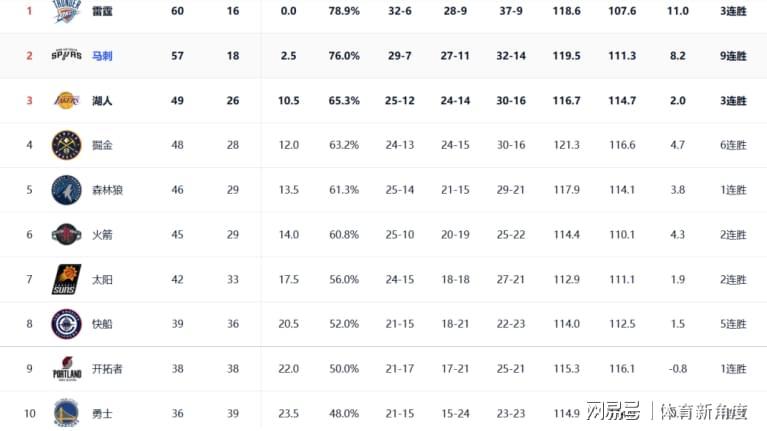Click the Lakers team logo
The width and height of the screenshot is (767, 431).
[67, 100]
